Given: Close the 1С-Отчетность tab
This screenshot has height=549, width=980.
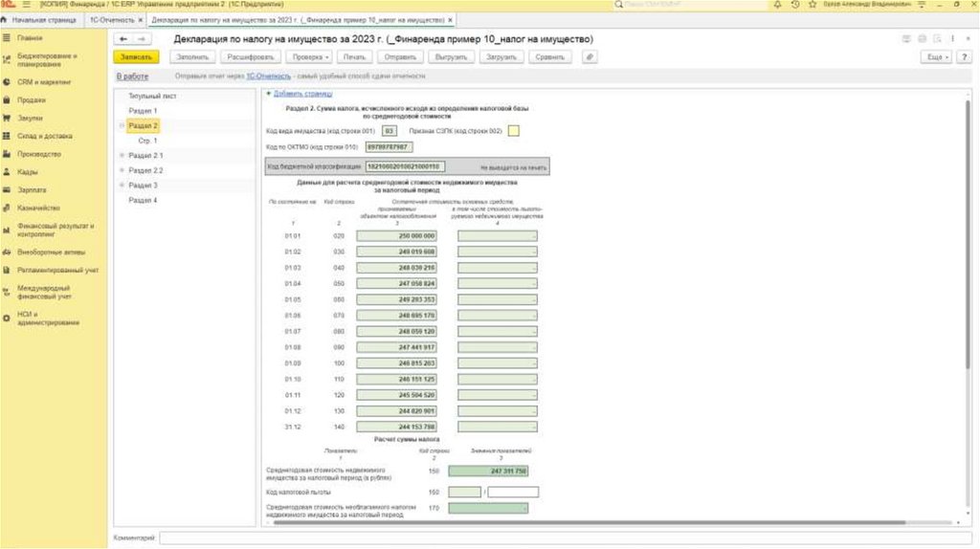Looking at the screenshot, I should (141, 19).
